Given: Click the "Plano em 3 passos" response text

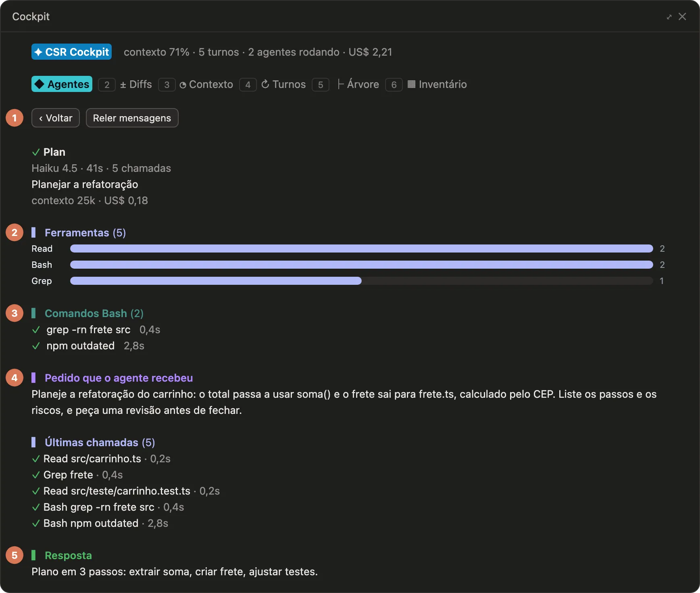Looking at the screenshot, I should [x=175, y=572].
